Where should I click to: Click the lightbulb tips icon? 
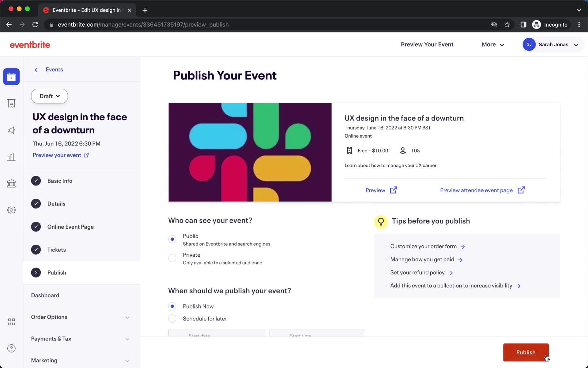(381, 221)
